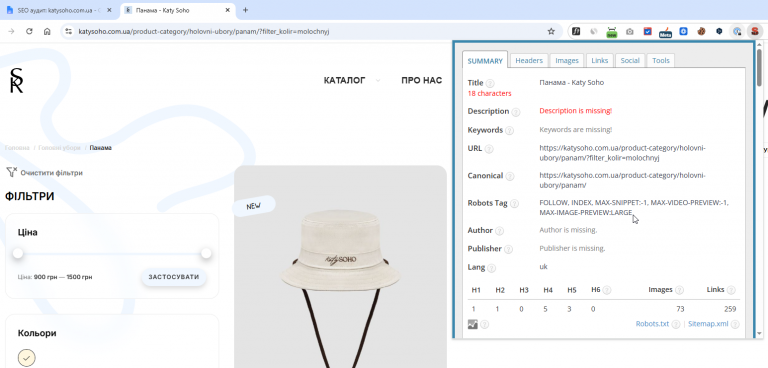Image resolution: width=768 pixels, height=368 pixels.
Task: Click the cookie extension icon
Action: click(x=701, y=31)
